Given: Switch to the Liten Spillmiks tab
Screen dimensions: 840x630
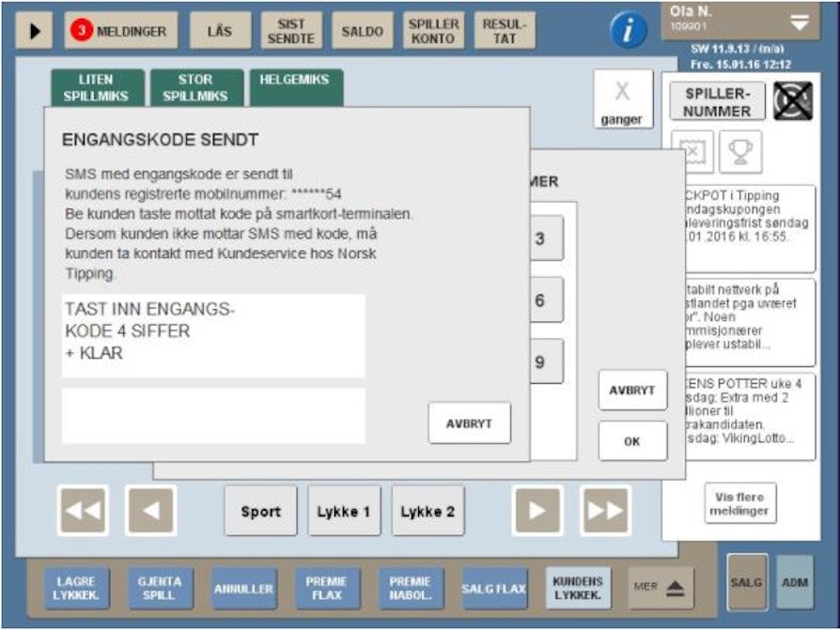Looking at the screenshot, I should (98, 87).
